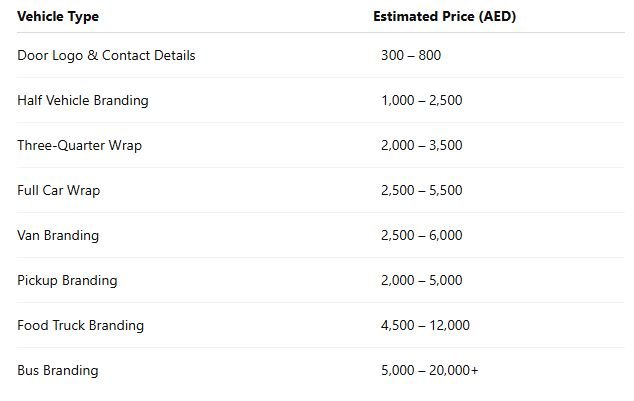
Task: Click the Door Logo & Contact Details cell
Action: [106, 55]
